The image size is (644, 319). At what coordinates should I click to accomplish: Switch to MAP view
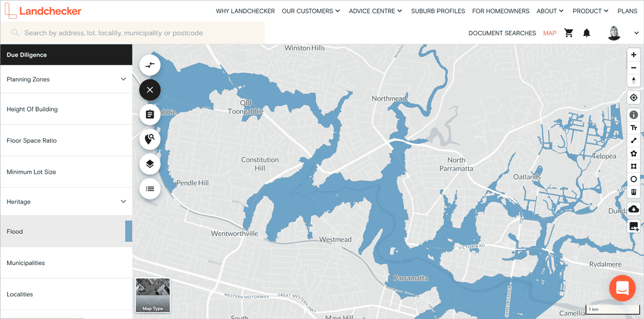click(x=550, y=33)
